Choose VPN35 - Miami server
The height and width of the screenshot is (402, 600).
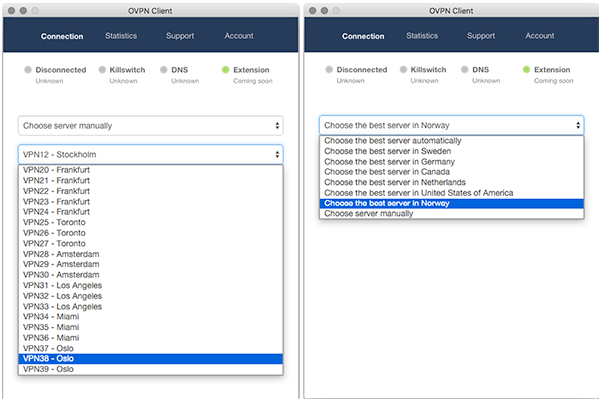150,327
